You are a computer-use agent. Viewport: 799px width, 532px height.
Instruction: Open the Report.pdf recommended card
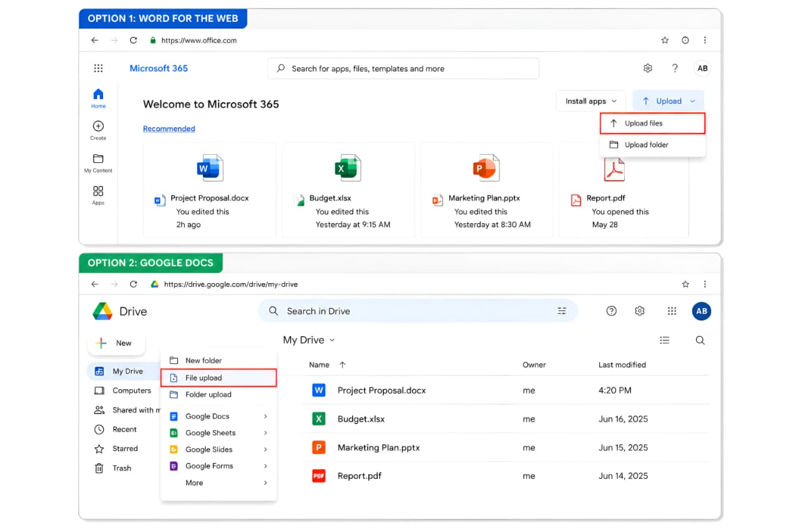pos(624,190)
